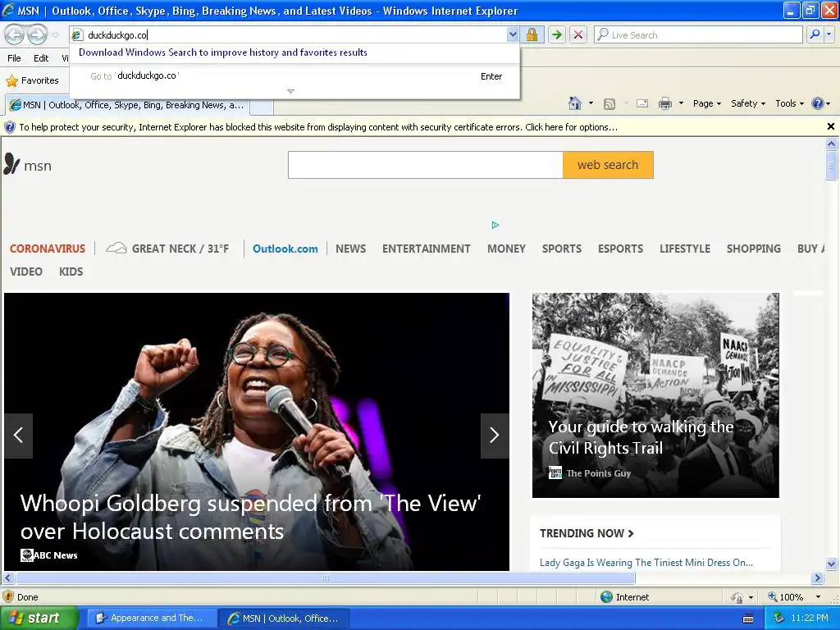Open the VIDEO section

point(25,272)
